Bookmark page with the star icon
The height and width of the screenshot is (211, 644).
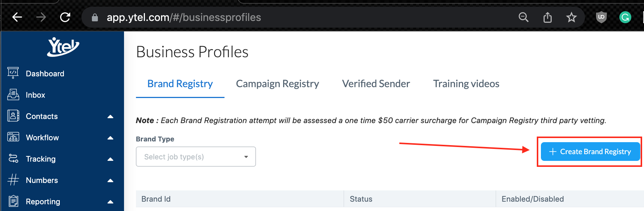tap(571, 17)
